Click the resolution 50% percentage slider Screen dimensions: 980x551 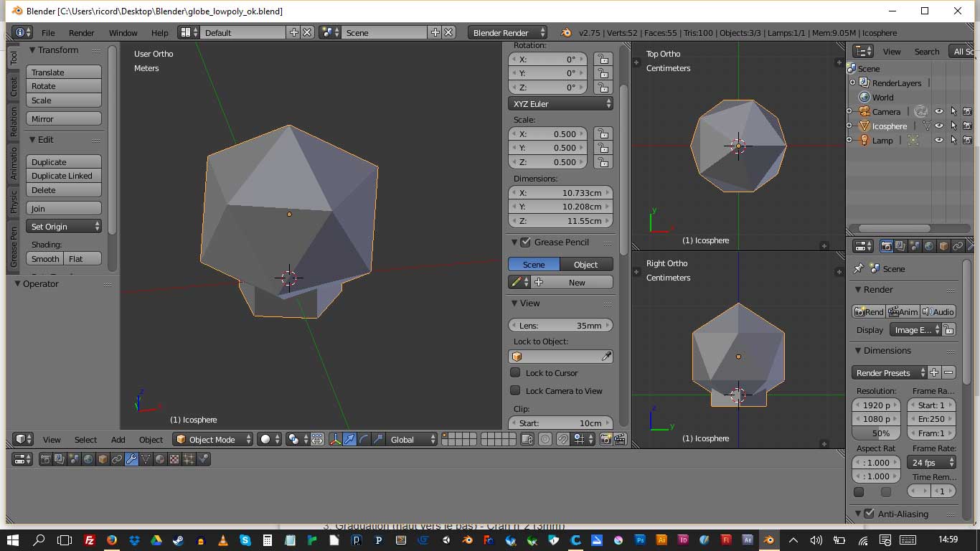pos(875,433)
